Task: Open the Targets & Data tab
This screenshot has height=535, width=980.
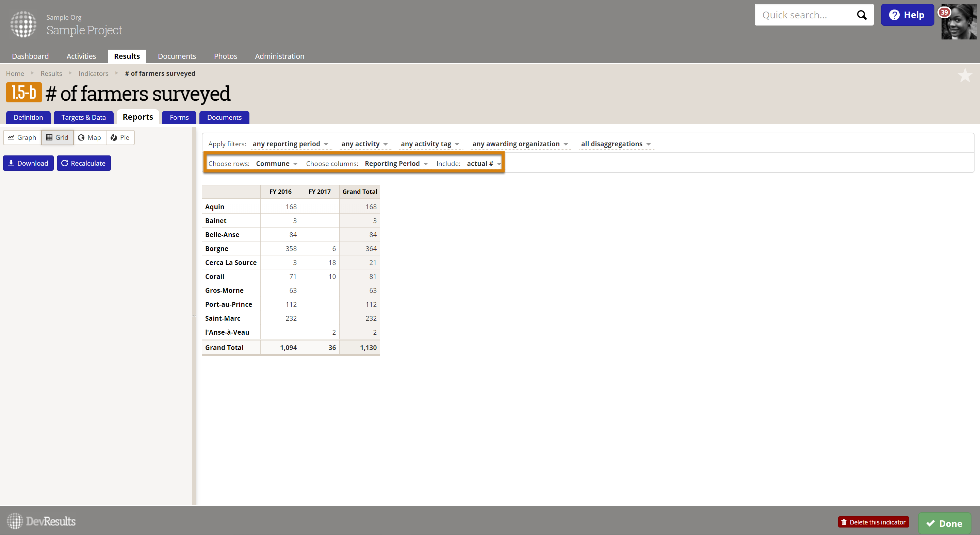Action: (83, 117)
